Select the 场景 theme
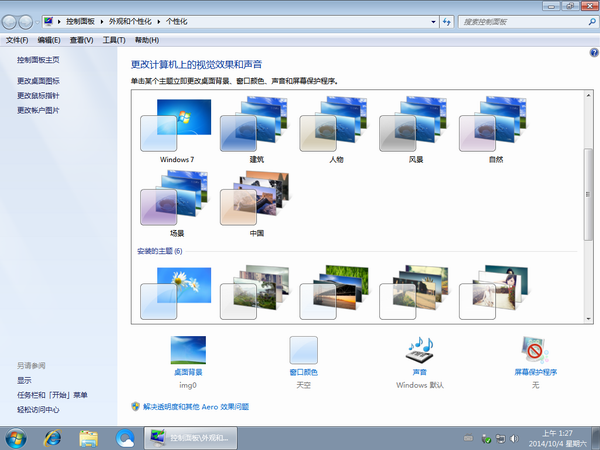The height and width of the screenshot is (450, 600). (x=176, y=204)
